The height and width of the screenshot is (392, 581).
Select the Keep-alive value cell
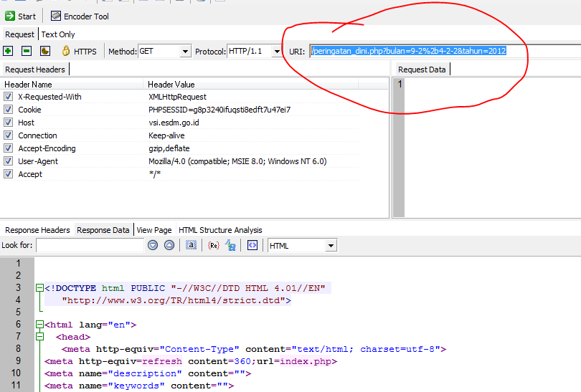(x=166, y=135)
